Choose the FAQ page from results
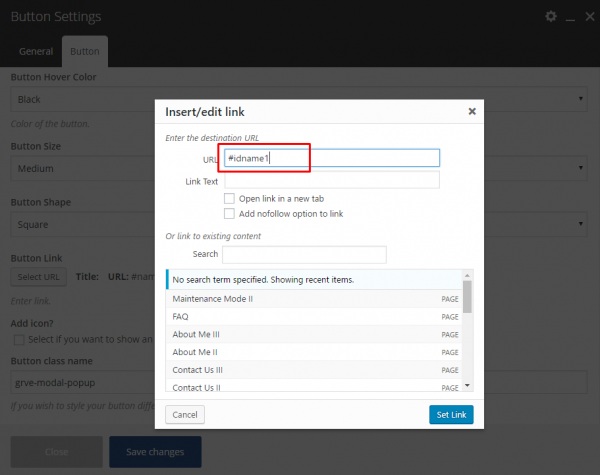This screenshot has height=475, width=600. click(x=181, y=316)
